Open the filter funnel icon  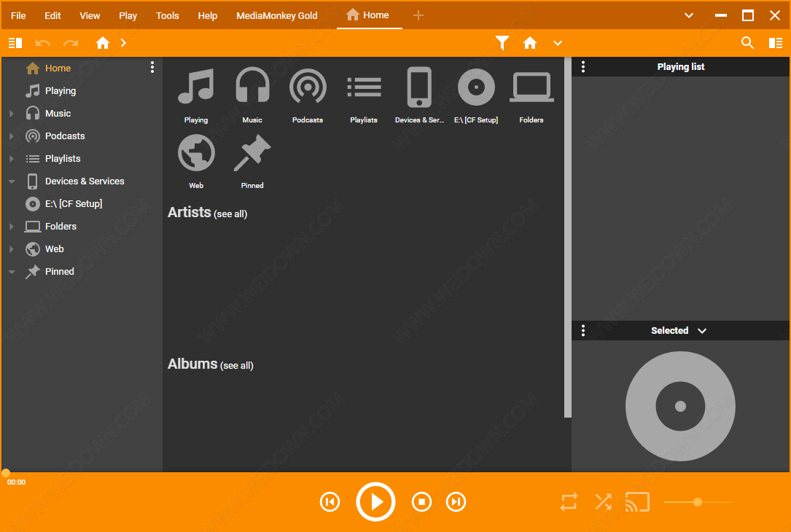tap(502, 44)
